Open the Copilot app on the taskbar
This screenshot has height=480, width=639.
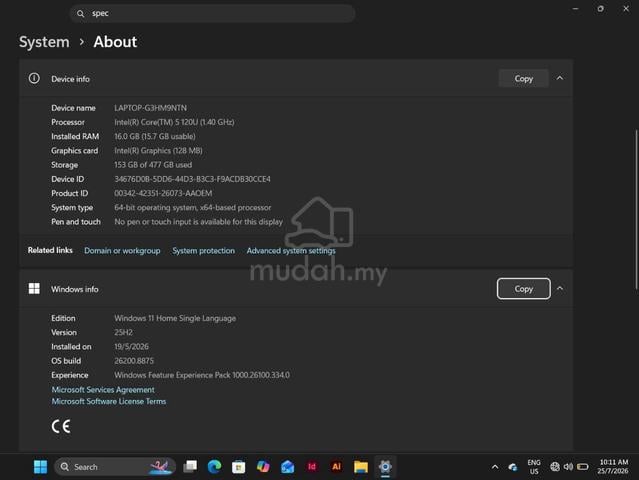coord(263,467)
